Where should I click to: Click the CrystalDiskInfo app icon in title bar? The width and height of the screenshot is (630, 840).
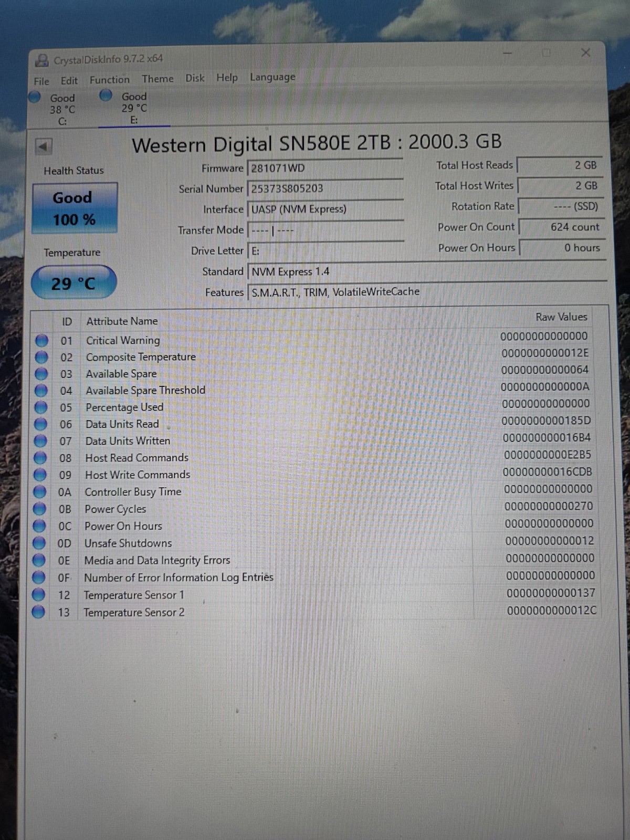click(x=43, y=60)
